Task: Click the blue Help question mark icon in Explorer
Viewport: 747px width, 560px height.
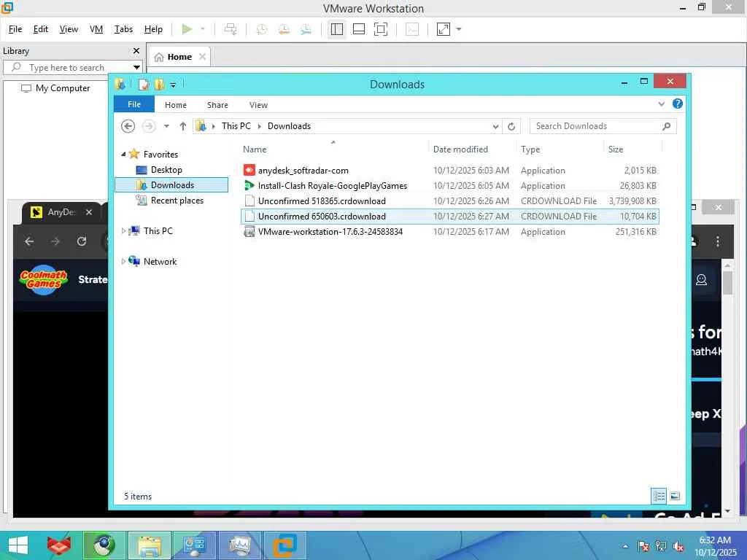Action: pyautogui.click(x=677, y=104)
